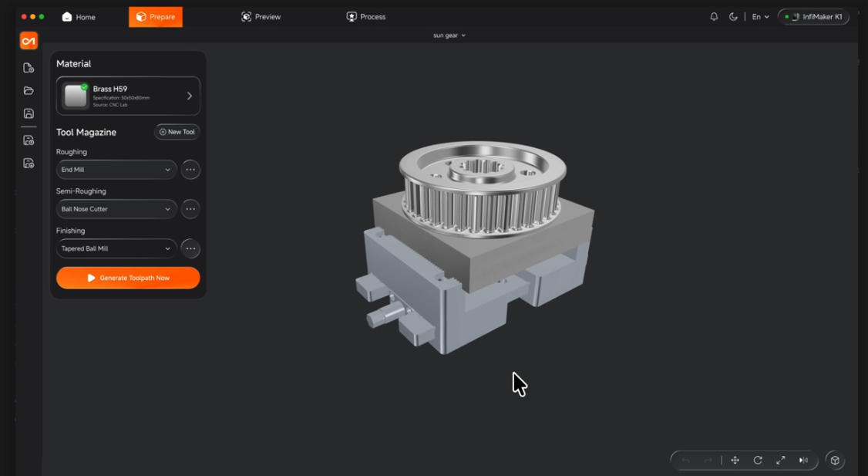Click the Material heading
The width and height of the screenshot is (868, 476).
click(74, 64)
